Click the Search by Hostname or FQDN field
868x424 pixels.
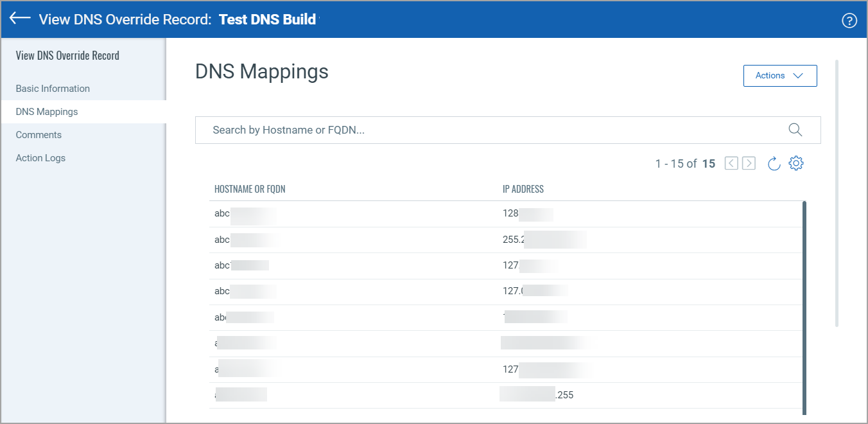click(x=449, y=130)
